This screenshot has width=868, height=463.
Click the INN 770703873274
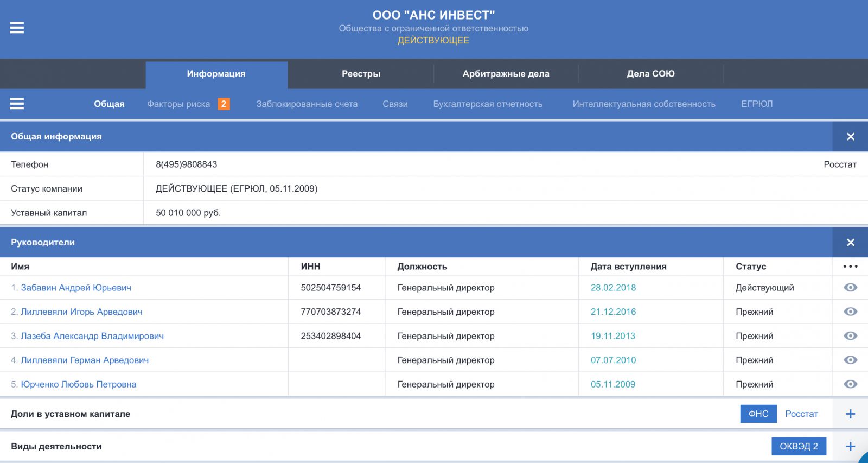[x=331, y=312]
